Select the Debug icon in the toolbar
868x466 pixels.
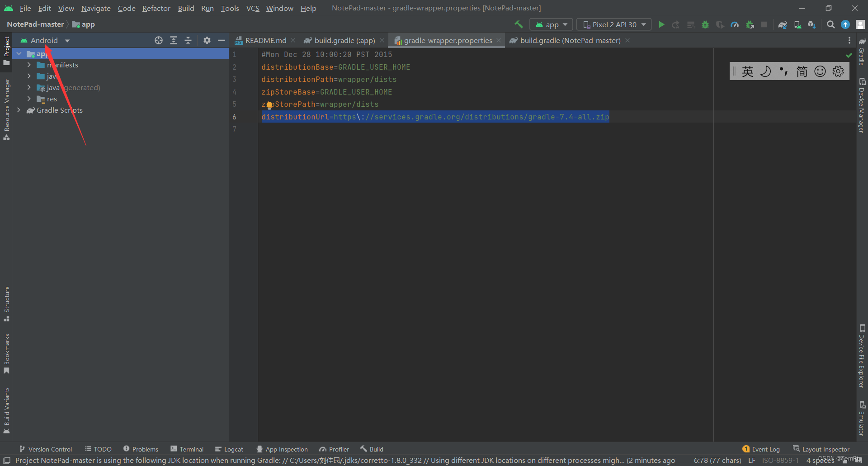[705, 24]
